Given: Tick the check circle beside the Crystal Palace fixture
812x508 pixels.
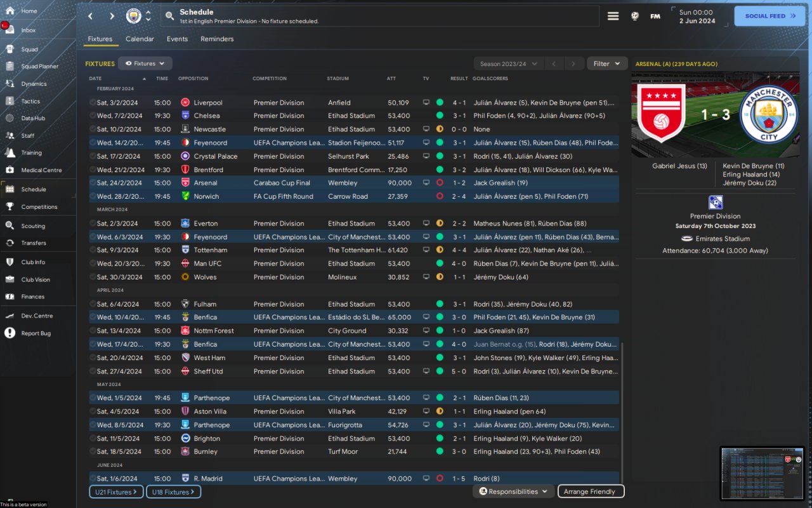Looking at the screenshot, I should point(93,156).
